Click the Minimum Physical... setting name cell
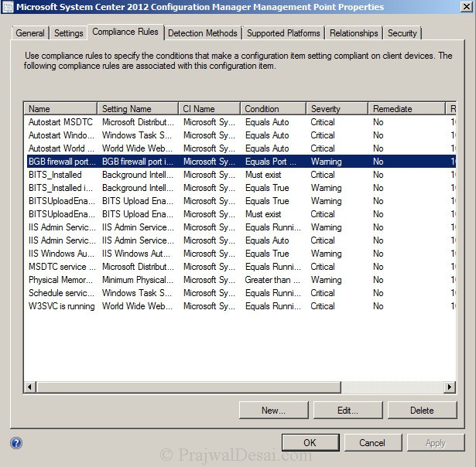Image resolution: width=476 pixels, height=467 pixels. [138, 280]
